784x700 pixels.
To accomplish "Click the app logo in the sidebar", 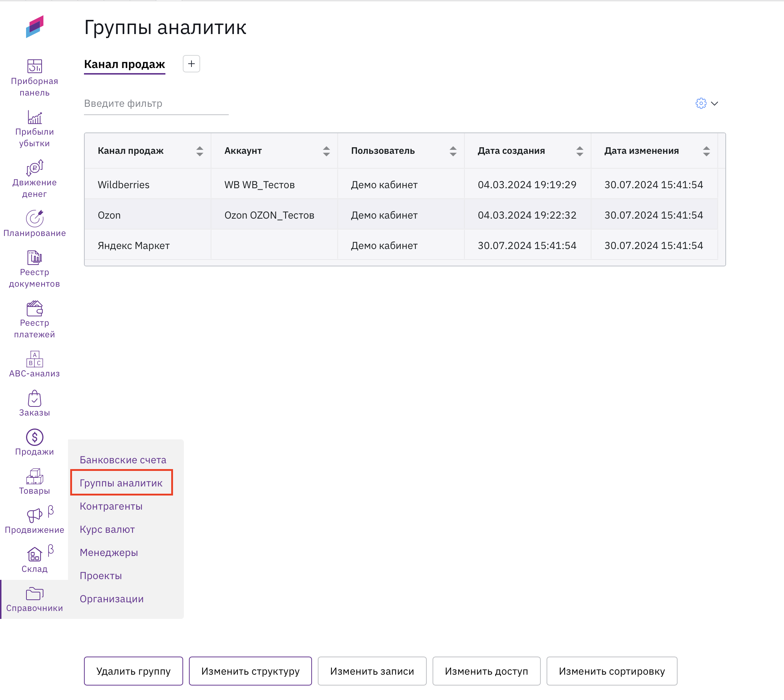I will click(35, 26).
